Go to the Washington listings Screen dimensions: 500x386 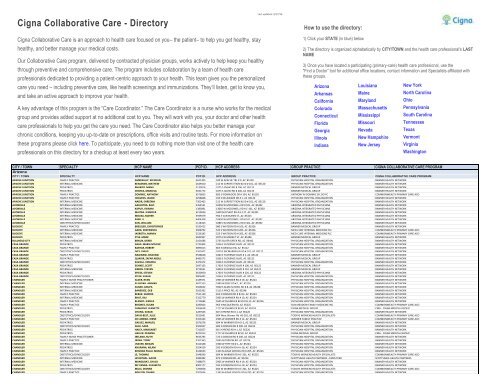click(x=414, y=152)
